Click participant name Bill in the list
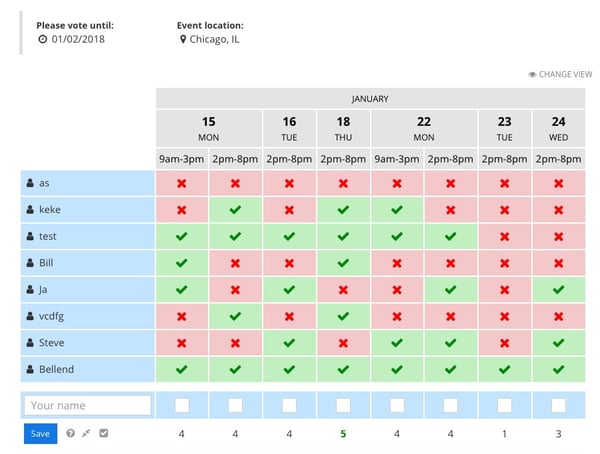The width and height of the screenshot is (600, 454). [45, 263]
